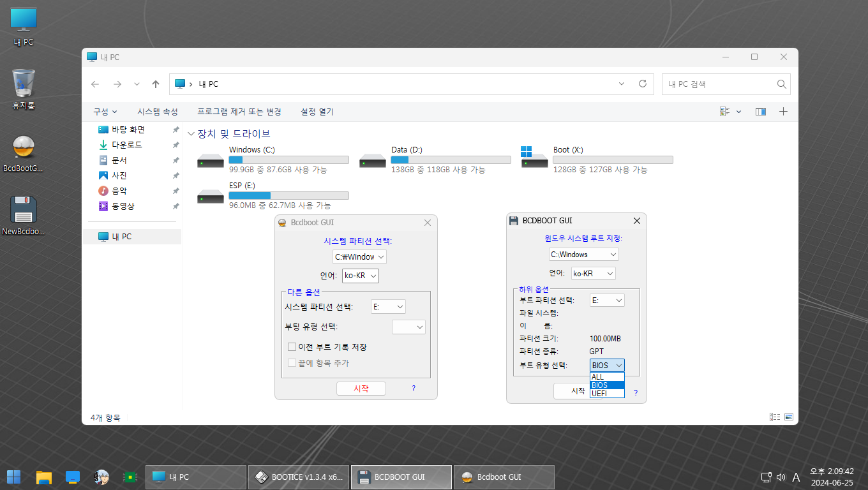Open the 내 PC desktop icon
The width and height of the screenshot is (868, 490).
point(24,27)
